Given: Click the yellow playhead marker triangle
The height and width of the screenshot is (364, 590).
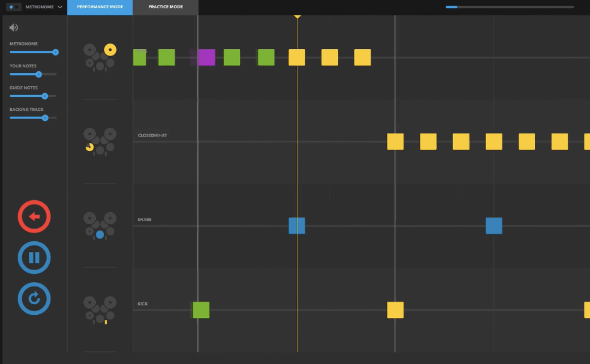Looking at the screenshot, I should coord(297,16).
